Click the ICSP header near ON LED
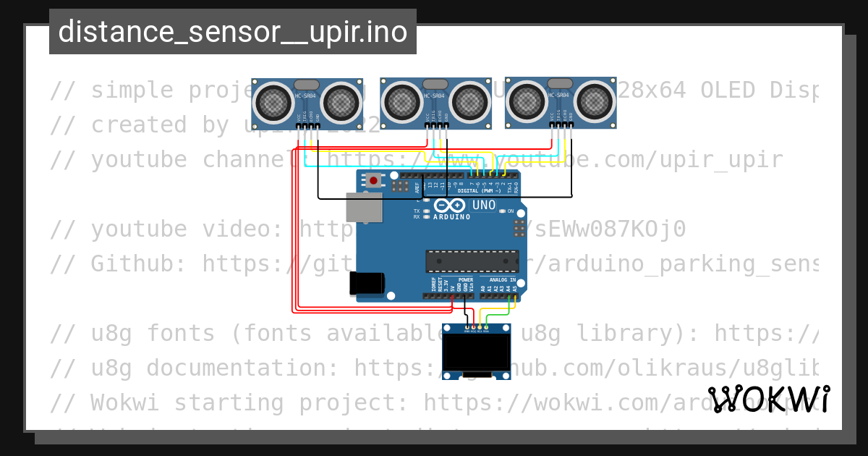Screen dimensions: 868x456 [519, 229]
